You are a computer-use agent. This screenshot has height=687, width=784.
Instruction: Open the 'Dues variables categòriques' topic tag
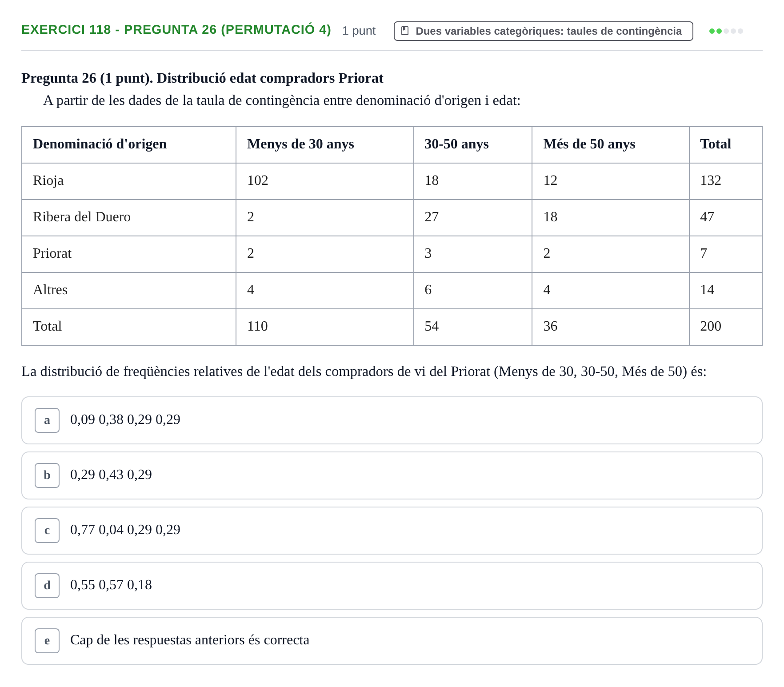click(543, 31)
